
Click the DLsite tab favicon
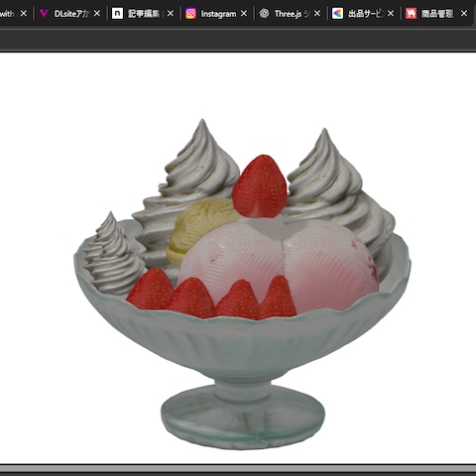point(44,14)
